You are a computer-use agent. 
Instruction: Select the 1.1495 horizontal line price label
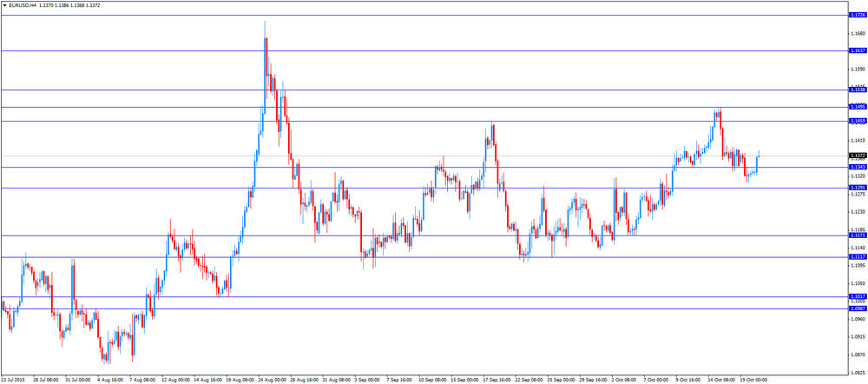point(858,107)
